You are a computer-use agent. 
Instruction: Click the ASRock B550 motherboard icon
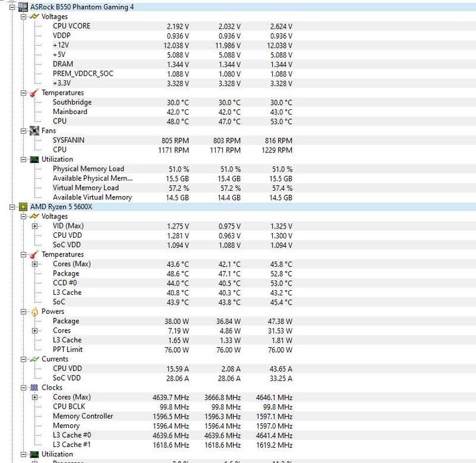23,7
